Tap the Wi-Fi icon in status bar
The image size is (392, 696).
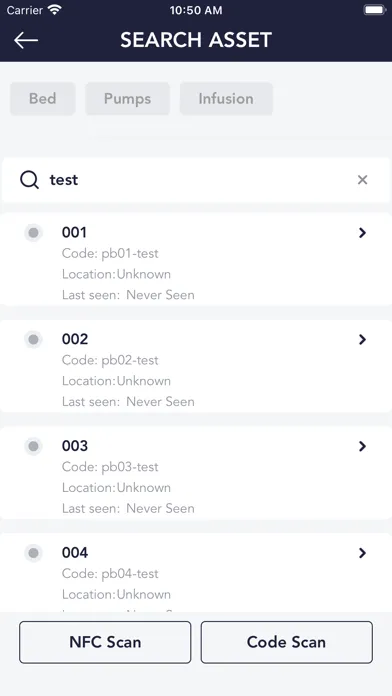55,10
